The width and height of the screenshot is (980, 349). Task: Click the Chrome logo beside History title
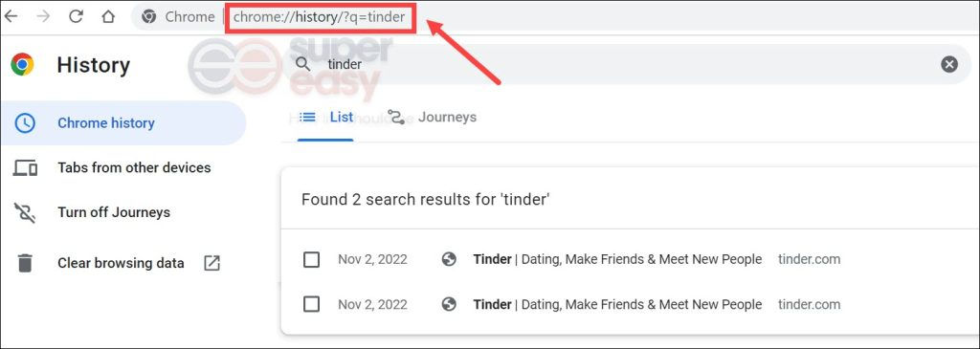[22, 64]
